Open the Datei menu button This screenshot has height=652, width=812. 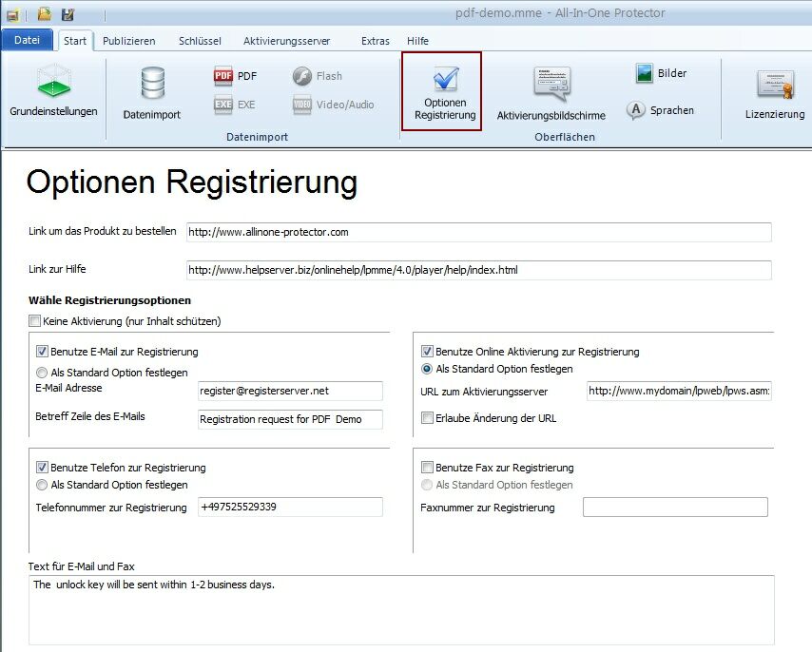tap(27, 40)
